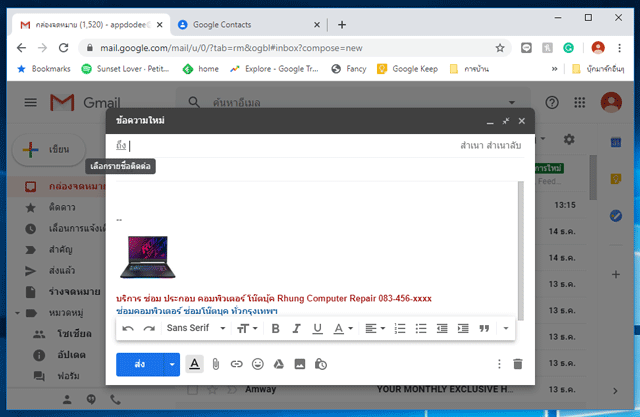Add Bcc recipients
Image resolution: width=640 pixels, height=417 pixels.
[x=504, y=146]
